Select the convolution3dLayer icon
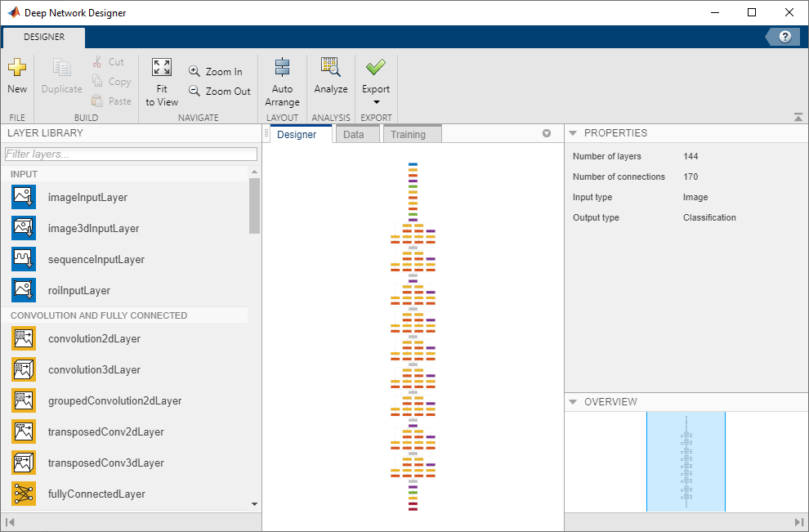This screenshot has height=532, width=809. point(24,369)
